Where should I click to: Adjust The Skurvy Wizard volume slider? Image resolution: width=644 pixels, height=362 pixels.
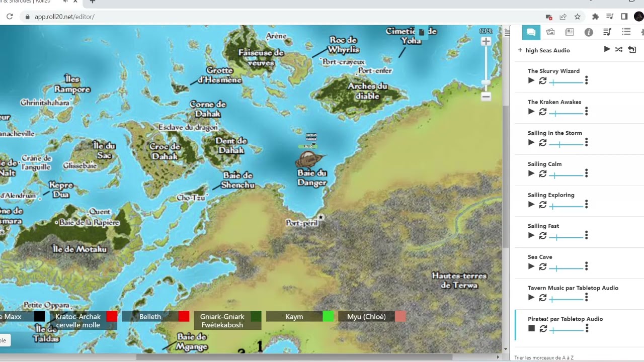567,82
